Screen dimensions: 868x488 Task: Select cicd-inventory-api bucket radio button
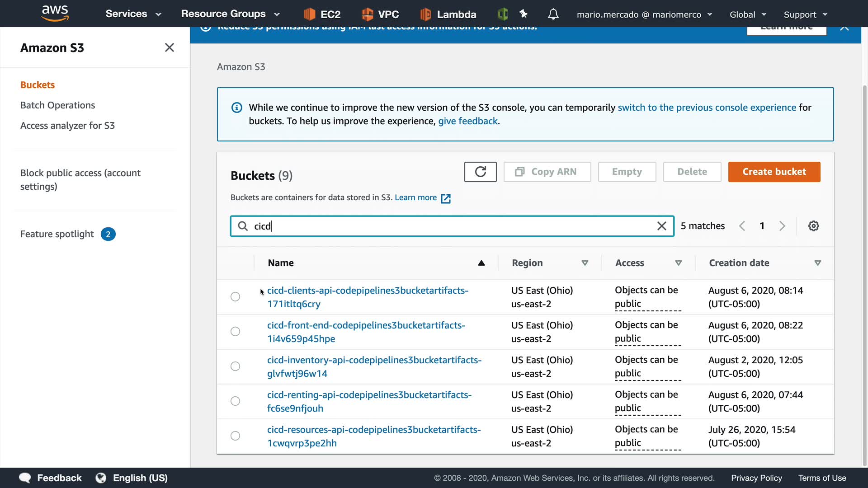point(235,366)
